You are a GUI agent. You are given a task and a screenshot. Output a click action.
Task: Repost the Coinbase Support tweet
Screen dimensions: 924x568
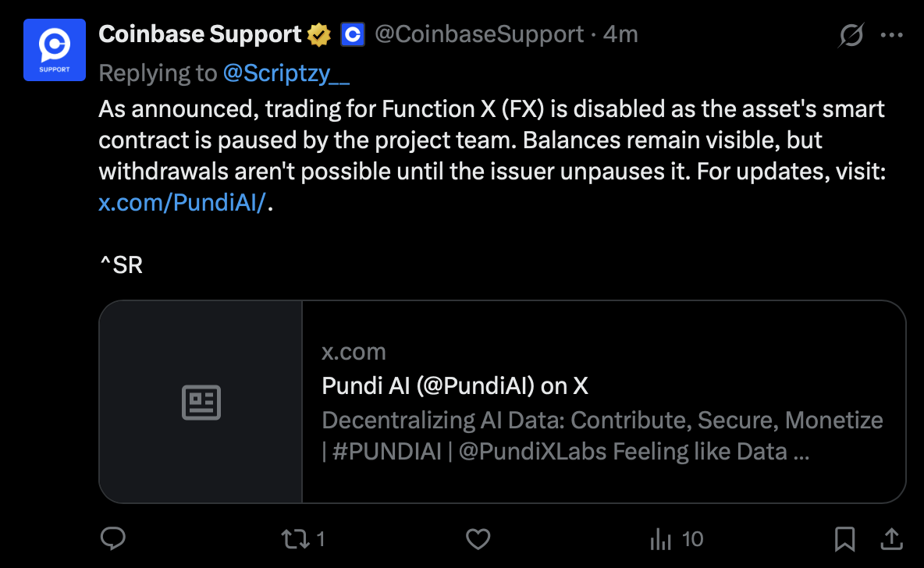pos(295,538)
